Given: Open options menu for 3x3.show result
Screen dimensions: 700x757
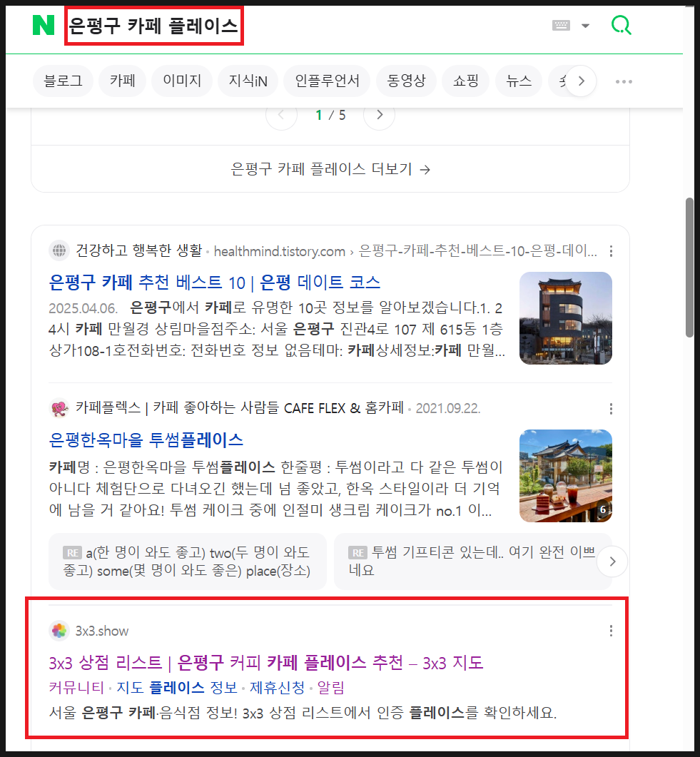Looking at the screenshot, I should [611, 631].
